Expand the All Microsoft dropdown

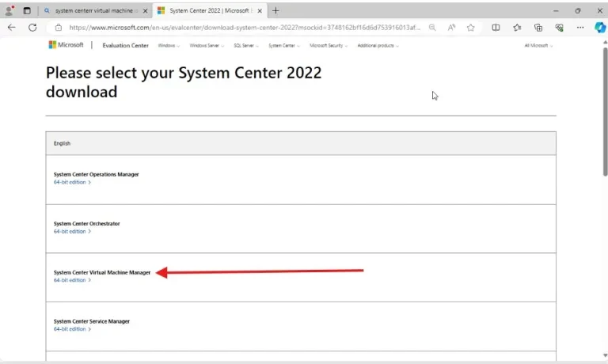(538, 45)
